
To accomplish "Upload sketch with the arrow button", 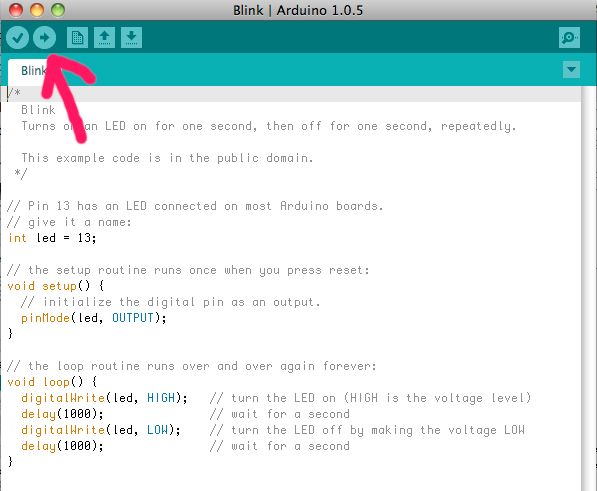I will 45,38.
